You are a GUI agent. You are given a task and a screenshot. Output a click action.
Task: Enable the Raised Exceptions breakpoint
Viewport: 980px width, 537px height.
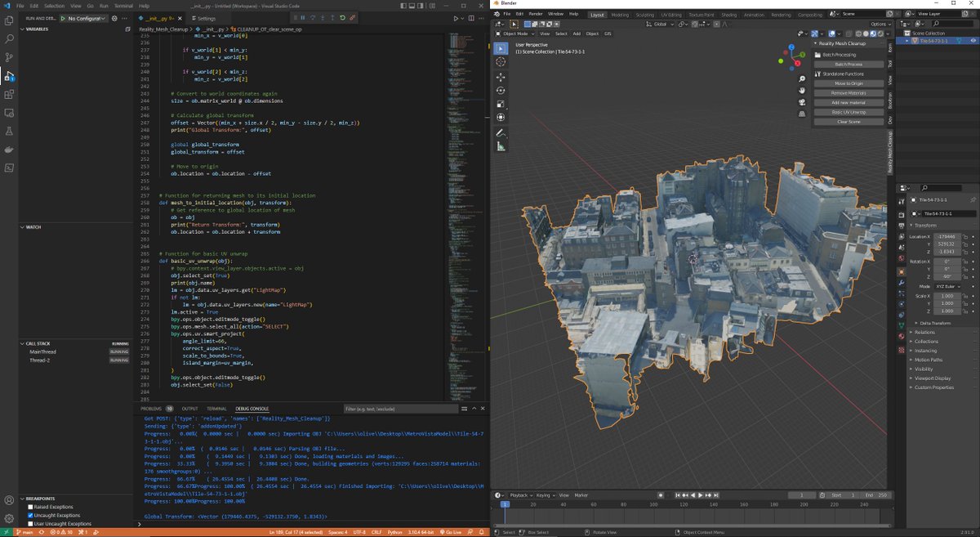(31, 507)
